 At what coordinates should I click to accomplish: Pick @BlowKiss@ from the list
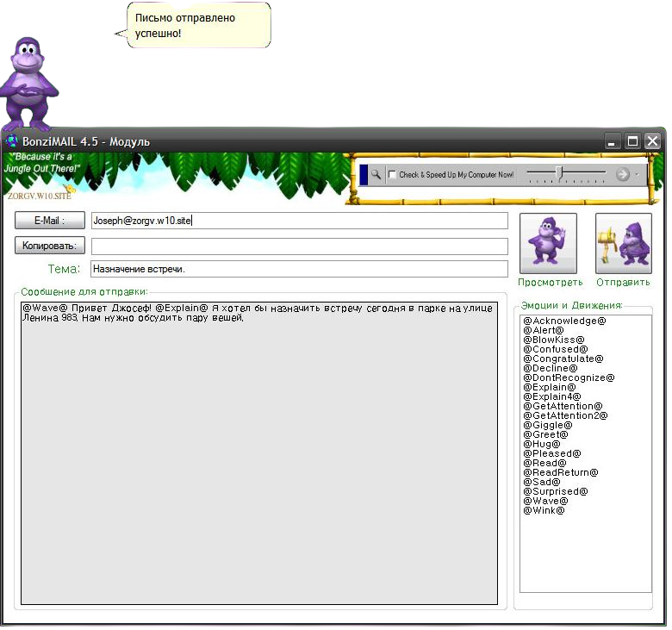tap(553, 340)
